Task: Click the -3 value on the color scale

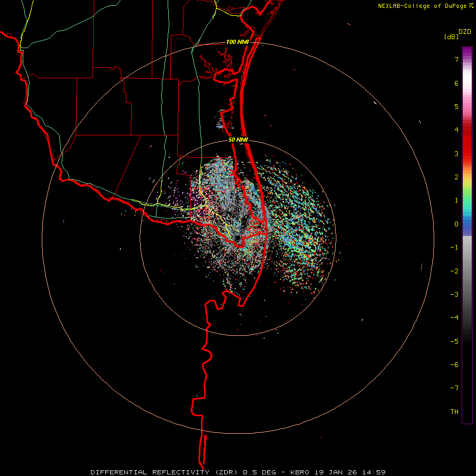Action: [x=454, y=295]
